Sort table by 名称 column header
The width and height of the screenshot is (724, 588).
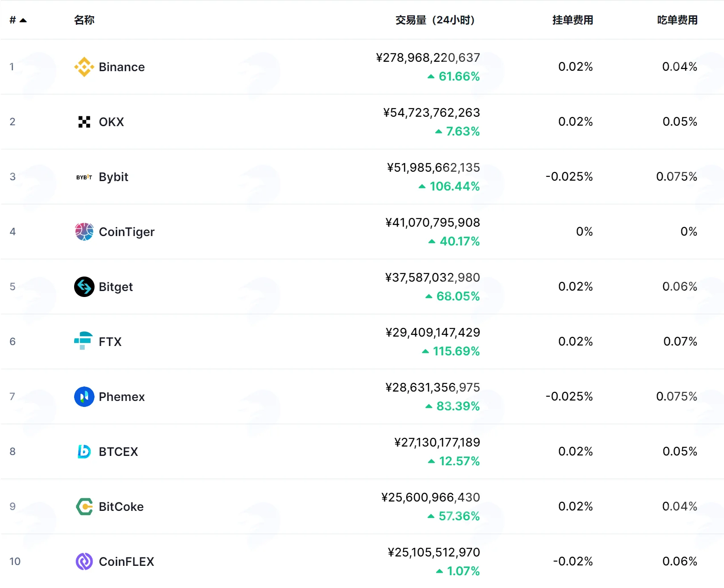click(x=84, y=20)
